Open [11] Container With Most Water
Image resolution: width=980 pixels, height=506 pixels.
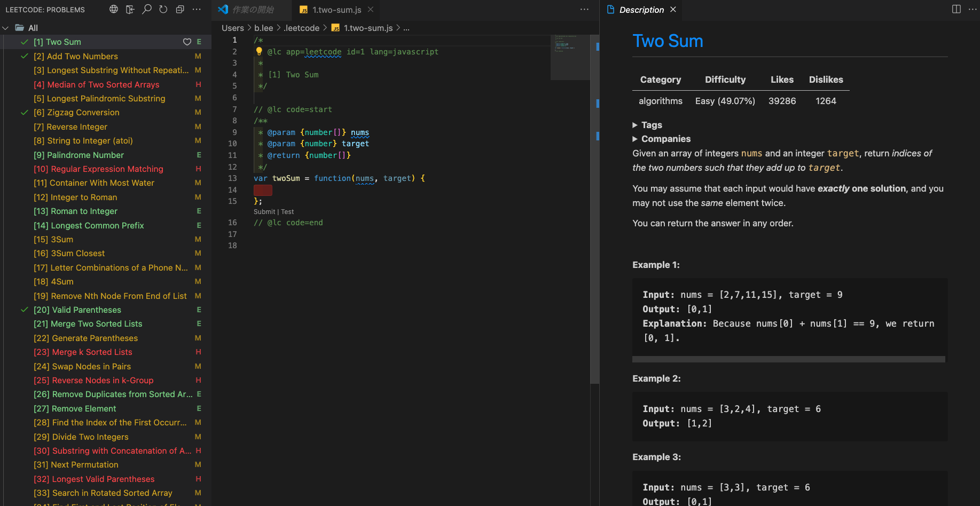(107, 183)
